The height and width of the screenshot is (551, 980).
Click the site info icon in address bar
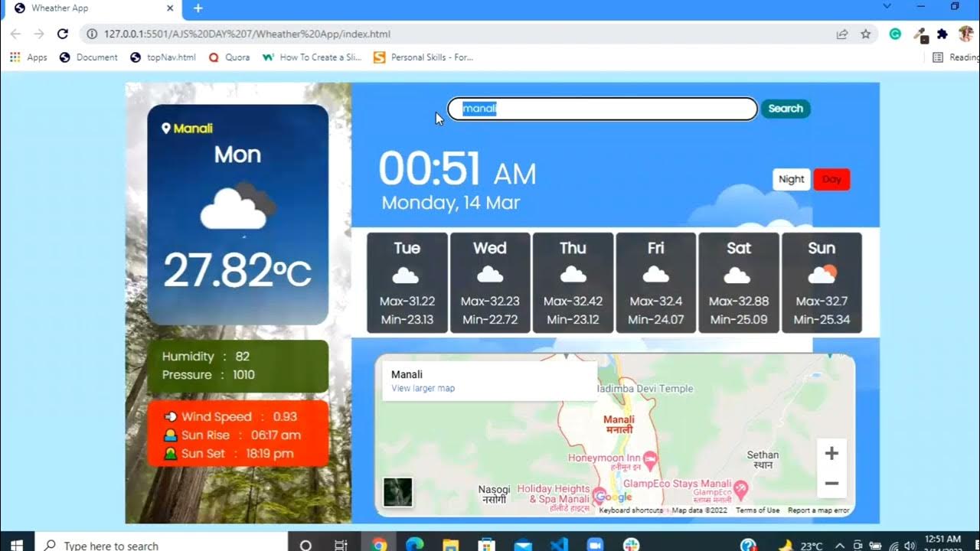[x=92, y=34]
